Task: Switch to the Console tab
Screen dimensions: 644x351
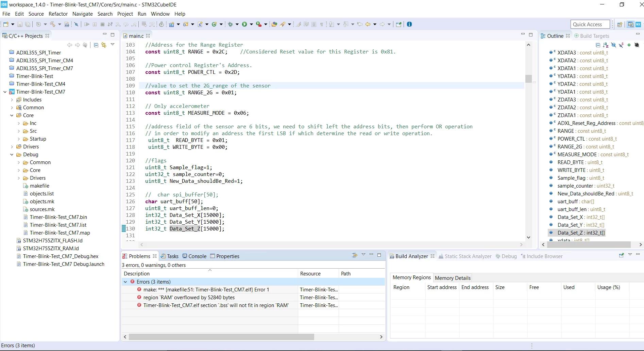Action: point(194,256)
